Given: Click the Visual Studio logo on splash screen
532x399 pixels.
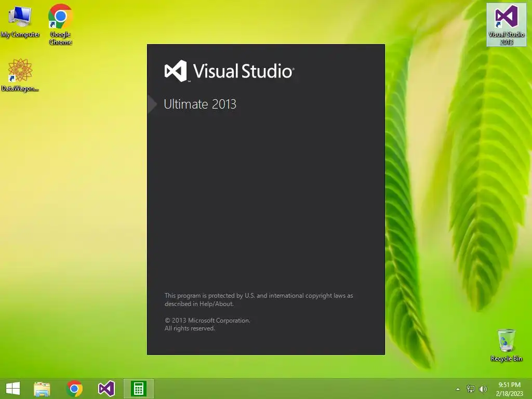Looking at the screenshot, I should pos(176,71).
